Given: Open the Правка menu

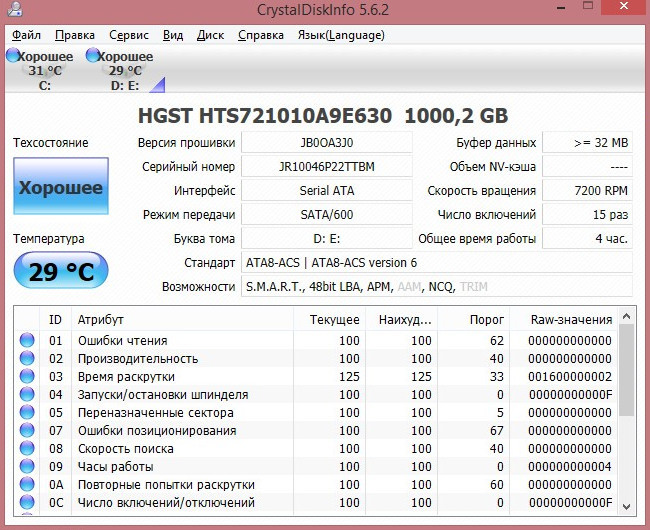Looking at the screenshot, I should (x=75, y=35).
